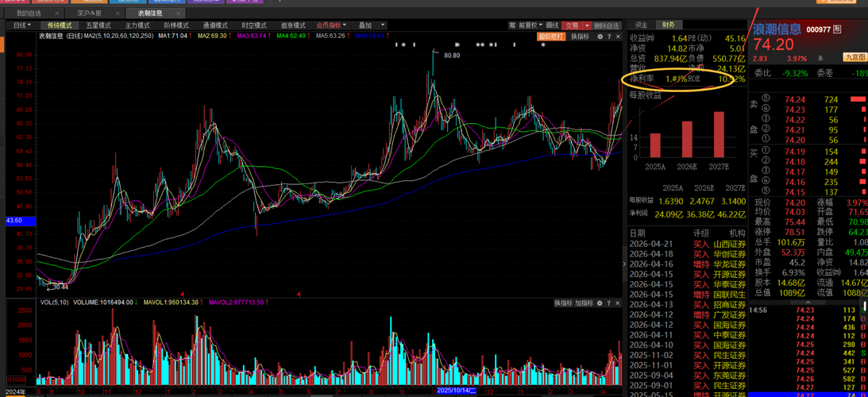Switch to 我的自选 tab
This screenshot has width=868, height=397.
[x=29, y=13]
